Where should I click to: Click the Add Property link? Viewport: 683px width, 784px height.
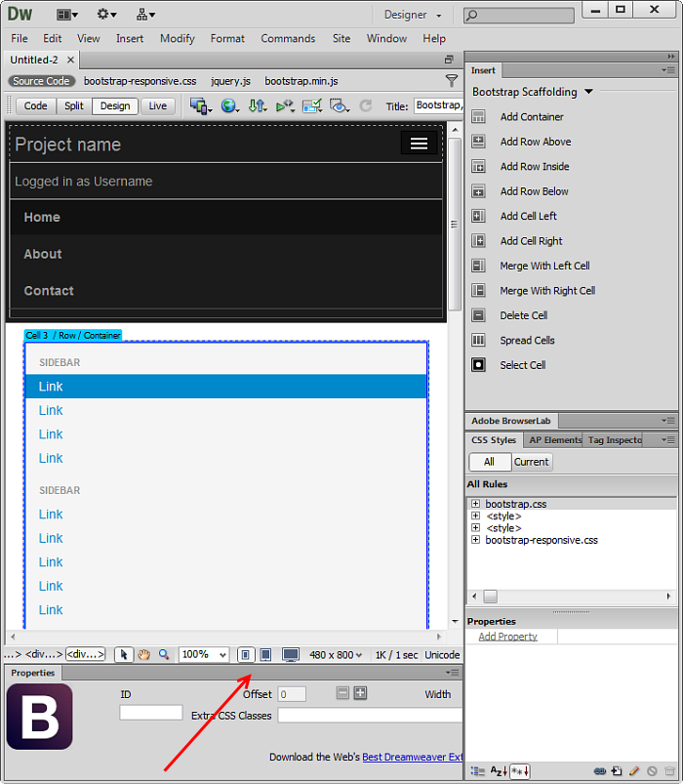[x=507, y=637]
